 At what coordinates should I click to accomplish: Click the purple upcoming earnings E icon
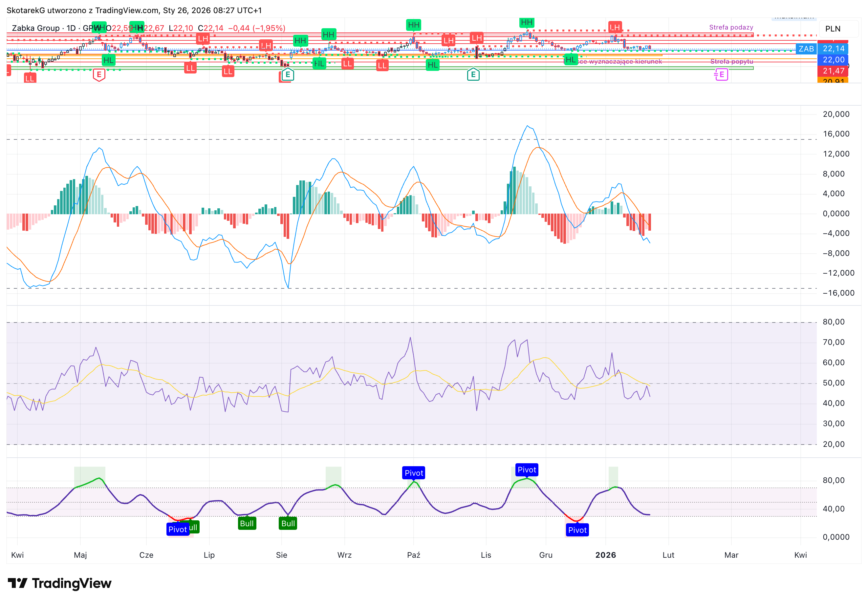coord(721,74)
